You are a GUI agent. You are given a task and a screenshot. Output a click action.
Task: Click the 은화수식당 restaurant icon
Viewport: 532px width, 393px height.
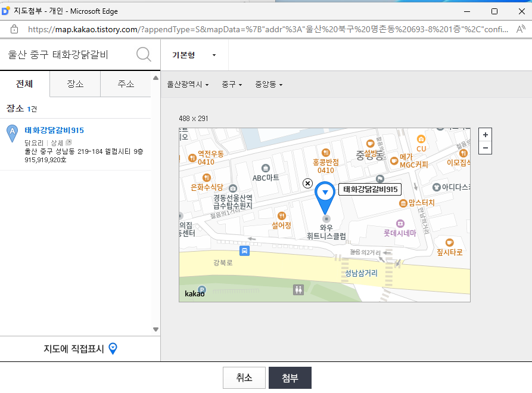click(x=207, y=178)
